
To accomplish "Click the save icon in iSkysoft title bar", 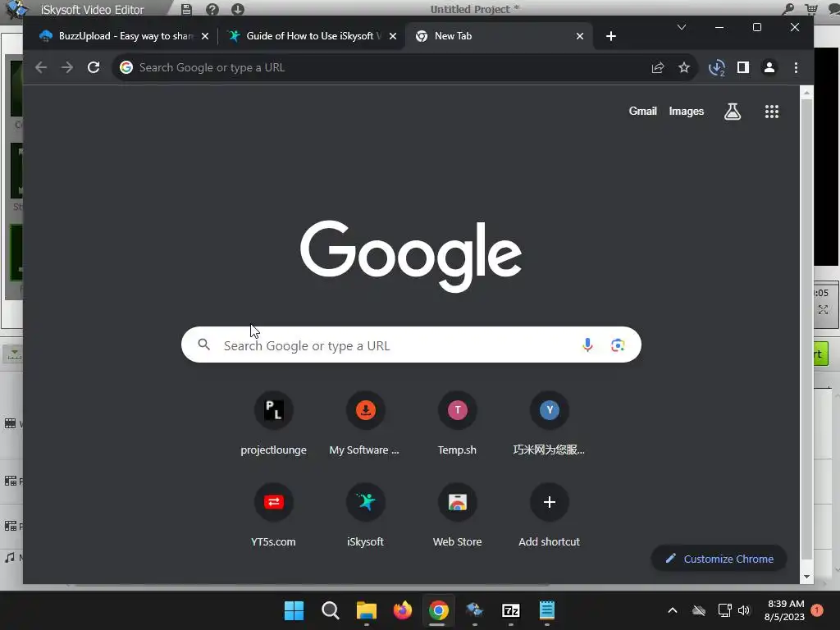I will (186, 9).
